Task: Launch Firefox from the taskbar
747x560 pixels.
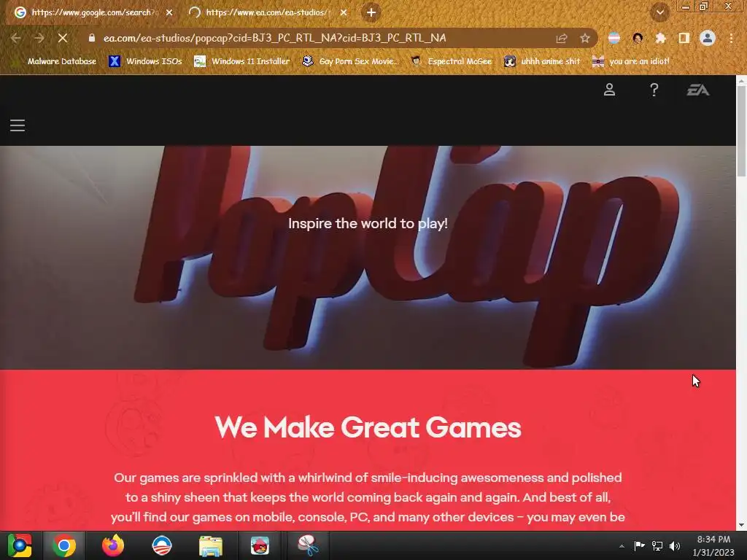Action: click(x=113, y=545)
